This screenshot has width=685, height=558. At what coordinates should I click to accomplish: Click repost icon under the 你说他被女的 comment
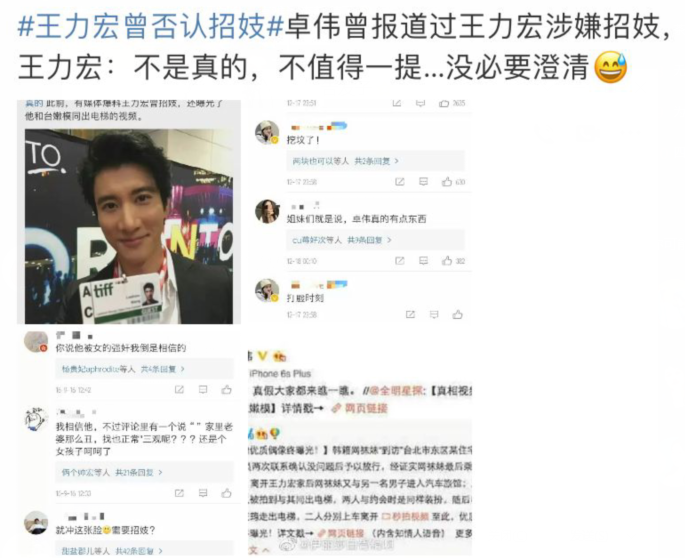[x=179, y=389]
